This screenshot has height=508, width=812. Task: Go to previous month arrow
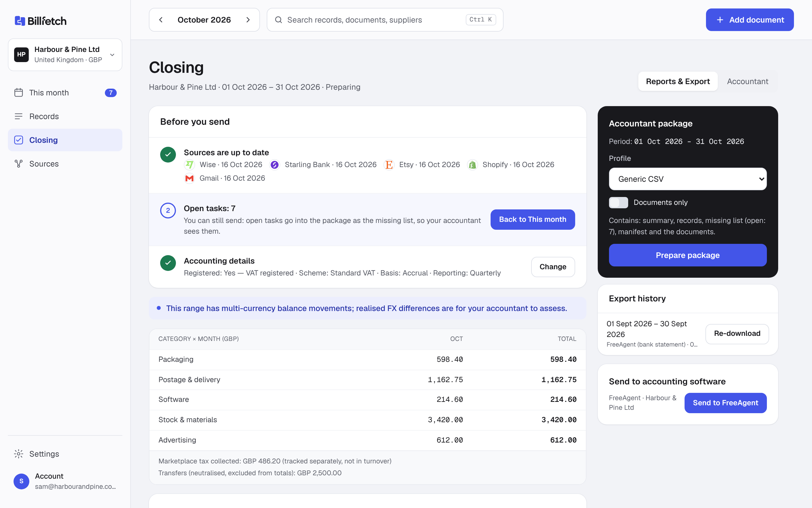point(161,20)
